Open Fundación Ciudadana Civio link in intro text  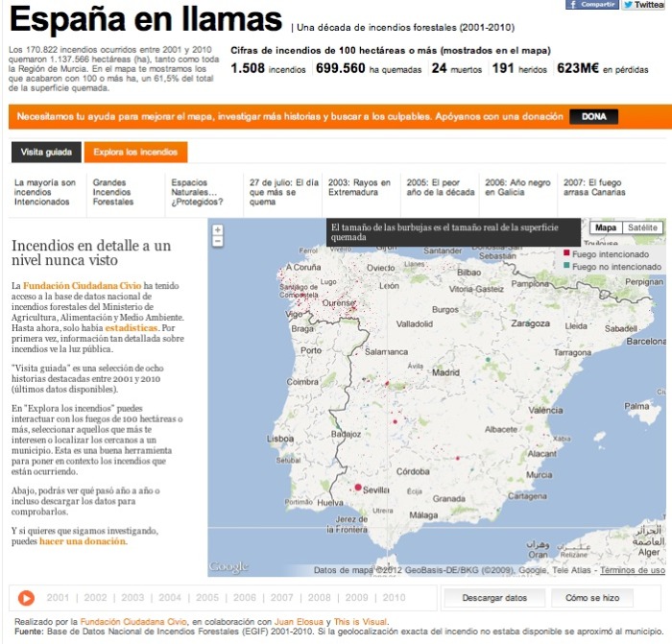(x=82, y=286)
